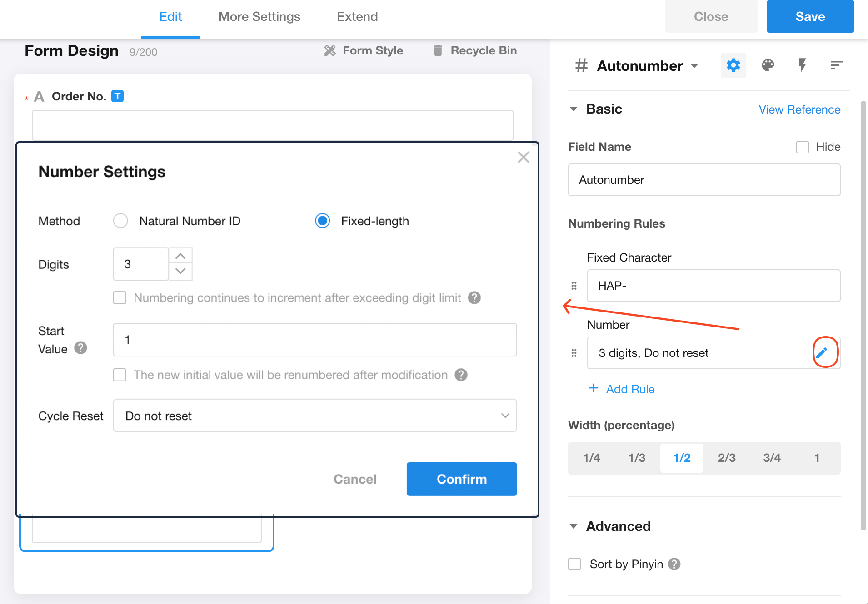Screen dimensions: 868x604
Task: Open the lightning bolt events tab
Action: point(802,65)
